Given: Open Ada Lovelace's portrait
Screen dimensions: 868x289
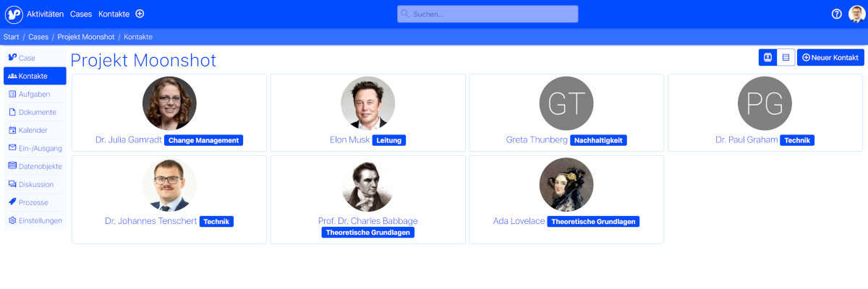Looking at the screenshot, I should click(x=566, y=185).
